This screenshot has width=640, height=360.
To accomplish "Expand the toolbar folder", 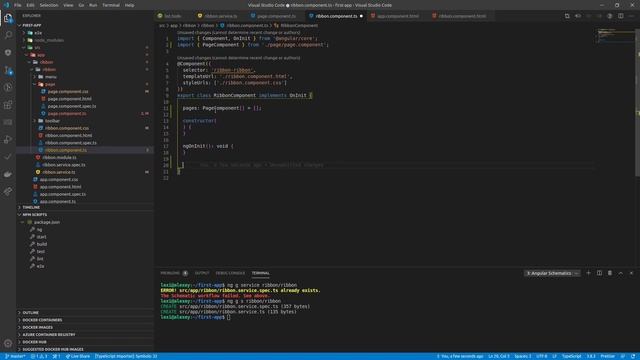I will coord(52,121).
